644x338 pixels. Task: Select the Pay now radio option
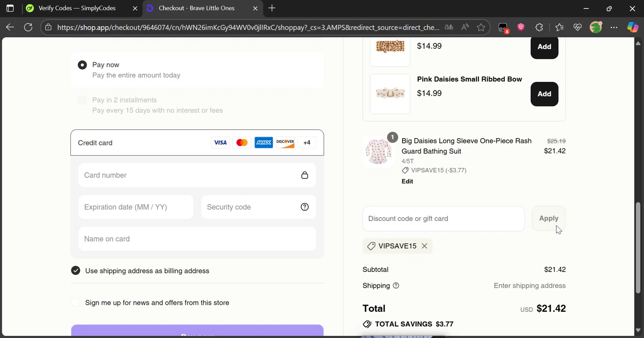[x=82, y=65]
